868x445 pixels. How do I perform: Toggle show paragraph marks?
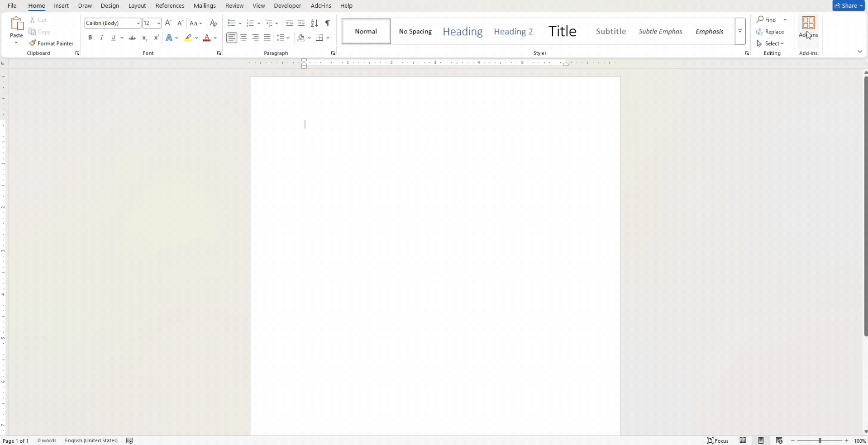328,23
